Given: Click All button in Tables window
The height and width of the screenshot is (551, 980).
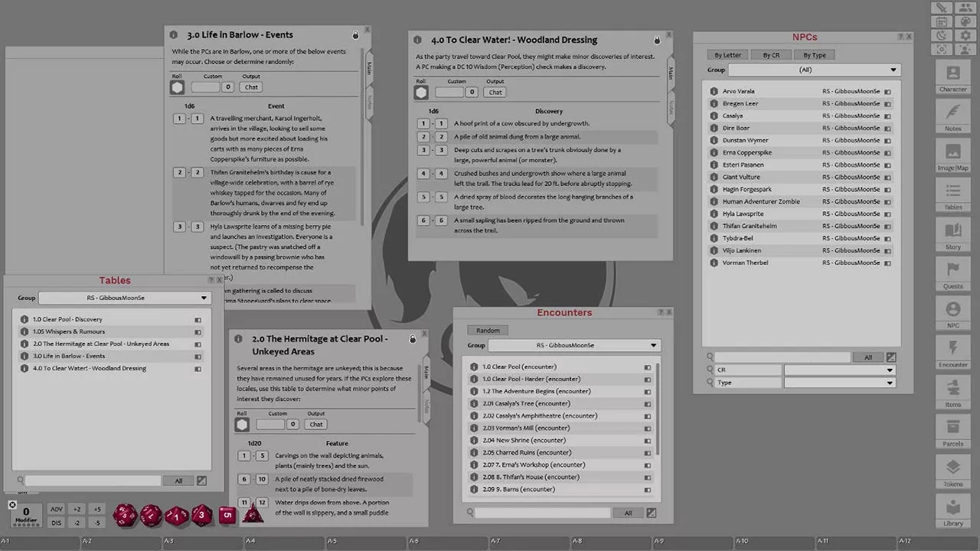Looking at the screenshot, I should (178, 481).
